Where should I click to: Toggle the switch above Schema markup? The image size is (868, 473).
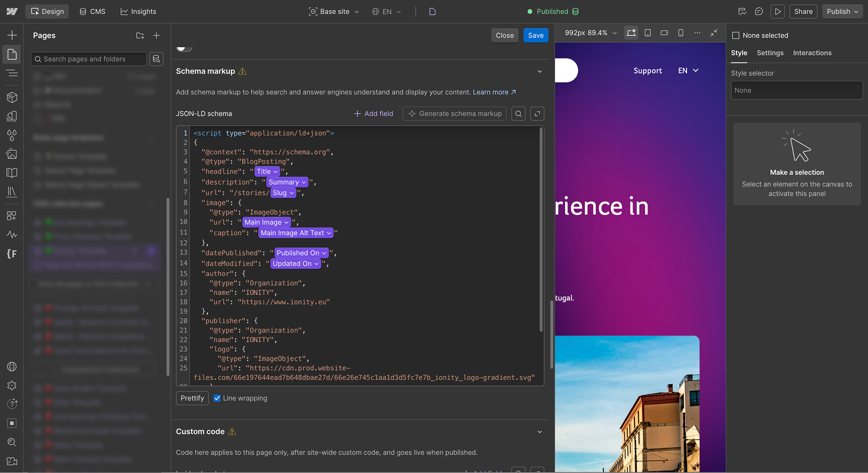coord(184,48)
